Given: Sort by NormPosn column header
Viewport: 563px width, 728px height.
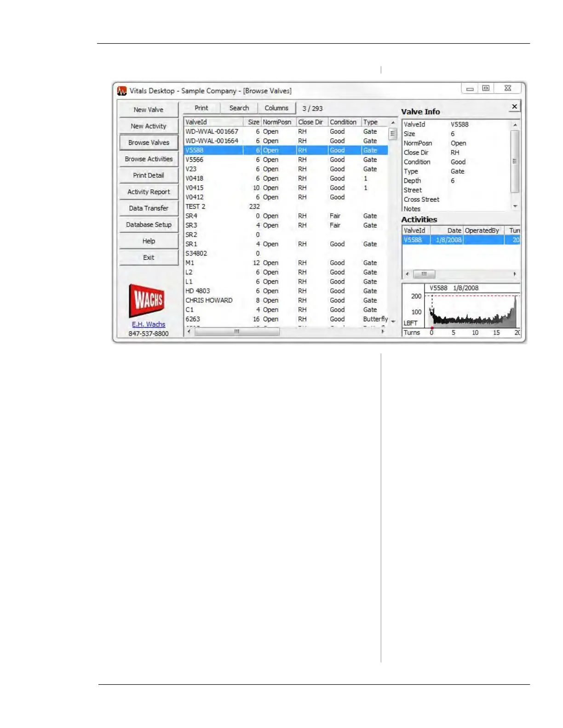Looking at the screenshot, I should tap(279, 122).
